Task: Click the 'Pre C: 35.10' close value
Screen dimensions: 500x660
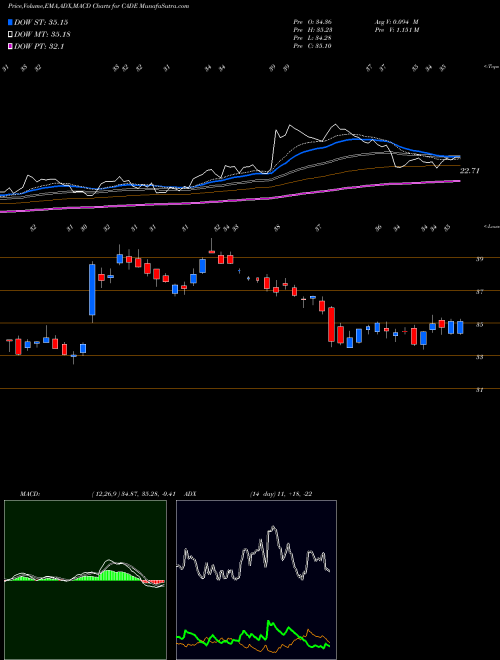Action: coord(313,46)
